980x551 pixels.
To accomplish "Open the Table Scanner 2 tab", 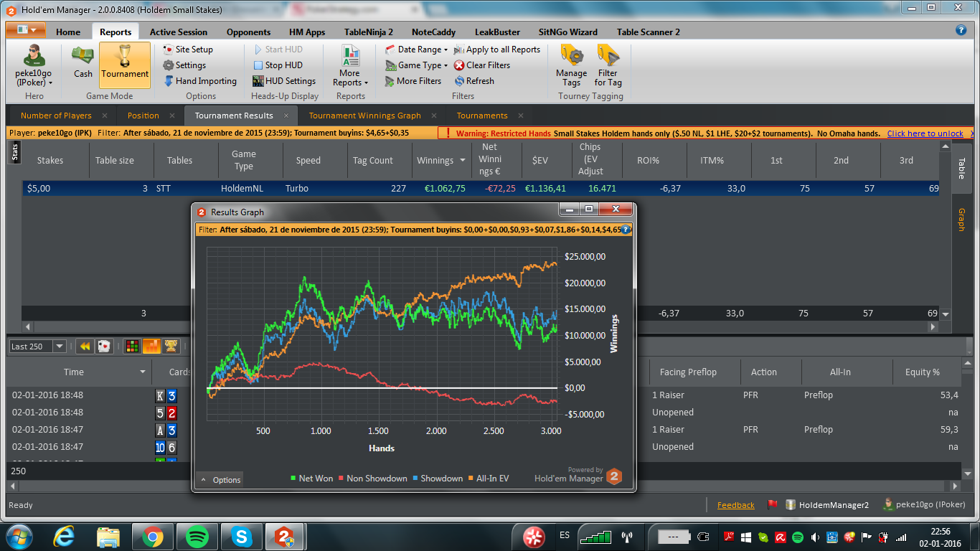I will [649, 32].
